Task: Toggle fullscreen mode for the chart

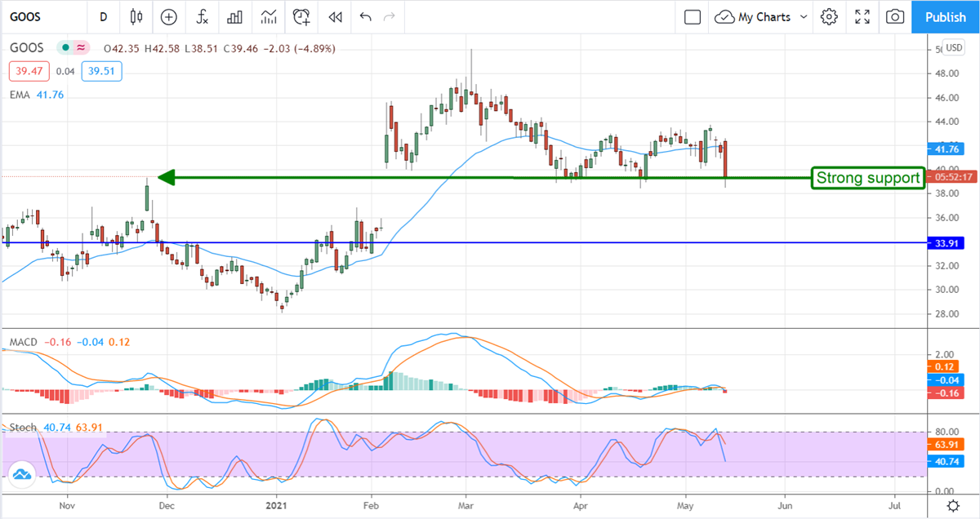Action: pos(862,16)
